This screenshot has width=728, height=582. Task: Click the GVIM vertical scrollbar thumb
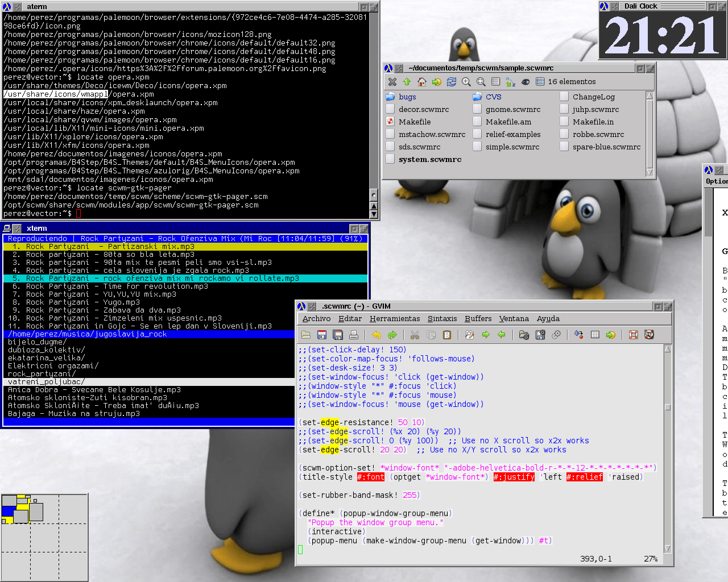tap(668, 407)
